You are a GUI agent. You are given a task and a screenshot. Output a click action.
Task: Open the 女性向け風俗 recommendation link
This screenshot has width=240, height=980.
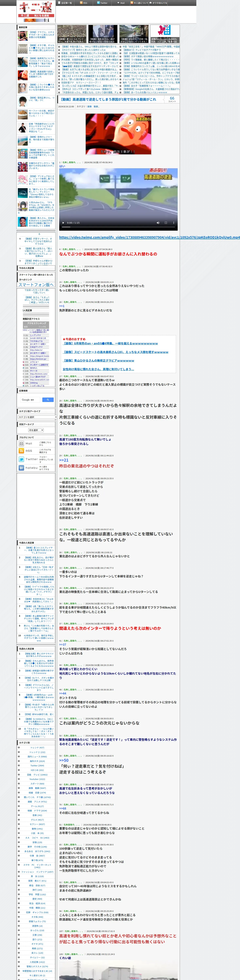(x=98, y=369)
